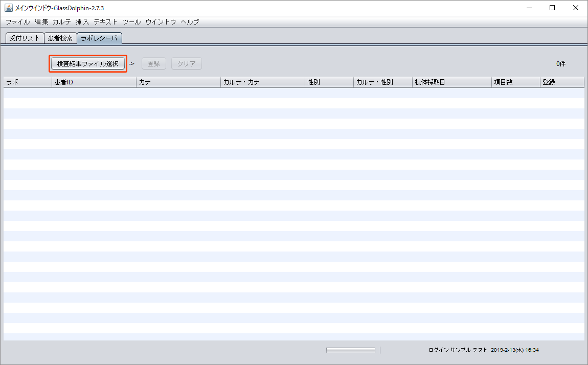588x365 pixels.
Task: Click the Java app icon in title bar
Action: tap(9, 8)
